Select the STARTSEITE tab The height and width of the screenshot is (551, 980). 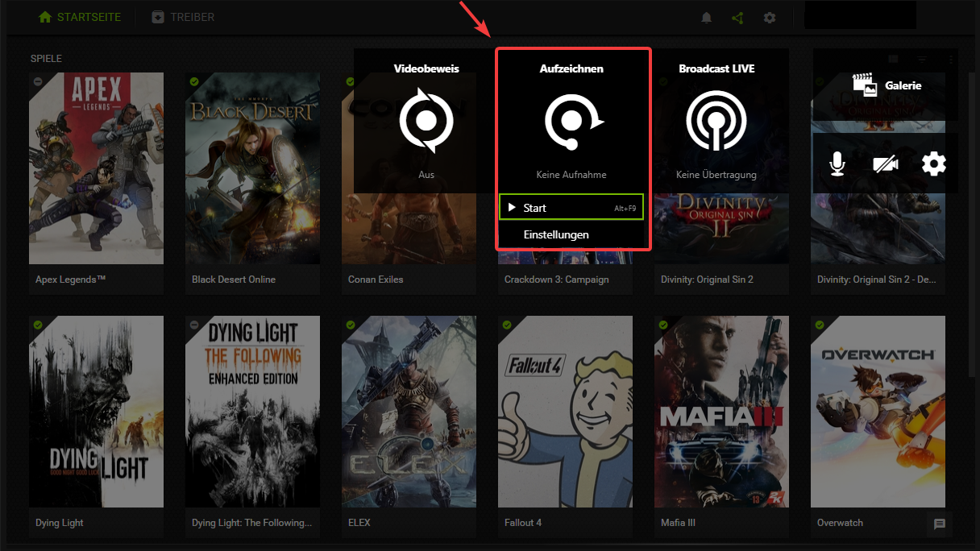tap(79, 17)
